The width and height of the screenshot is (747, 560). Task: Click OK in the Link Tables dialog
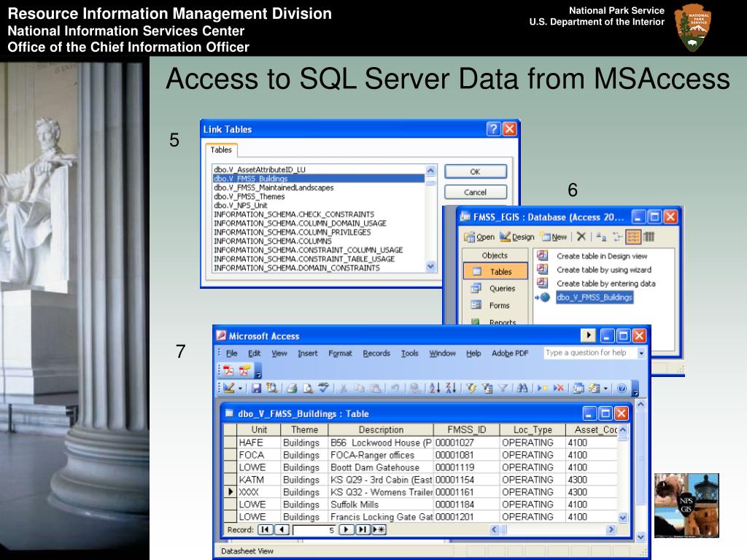click(475, 171)
